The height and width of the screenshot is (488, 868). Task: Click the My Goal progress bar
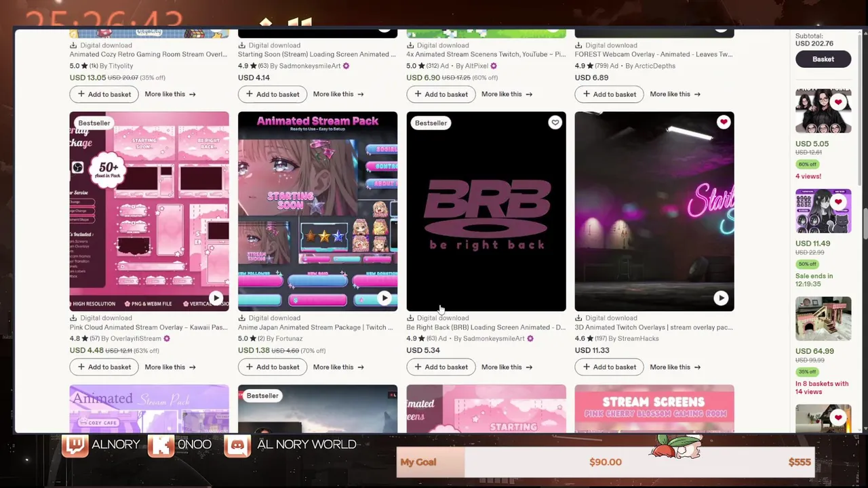(606, 462)
